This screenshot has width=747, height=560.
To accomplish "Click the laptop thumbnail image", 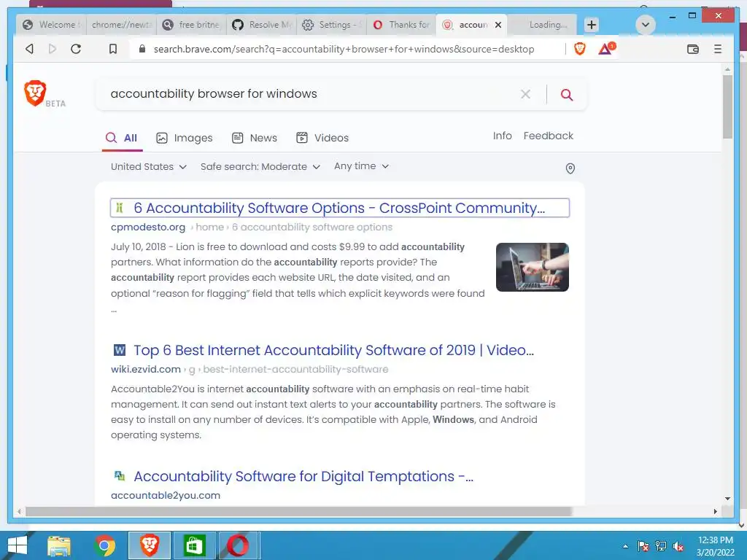I will [532, 267].
